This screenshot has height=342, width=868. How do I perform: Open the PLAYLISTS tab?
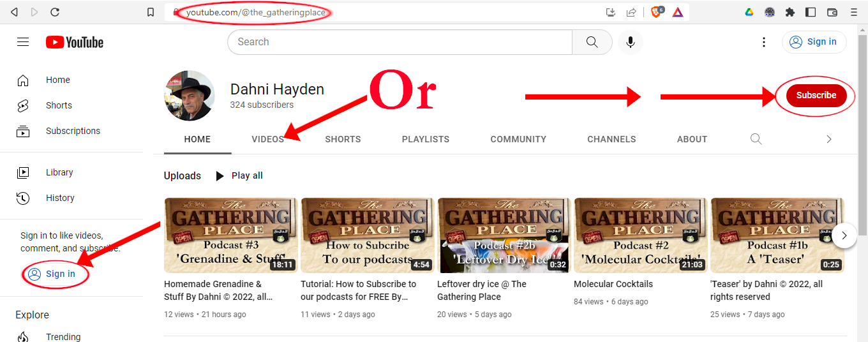[426, 139]
